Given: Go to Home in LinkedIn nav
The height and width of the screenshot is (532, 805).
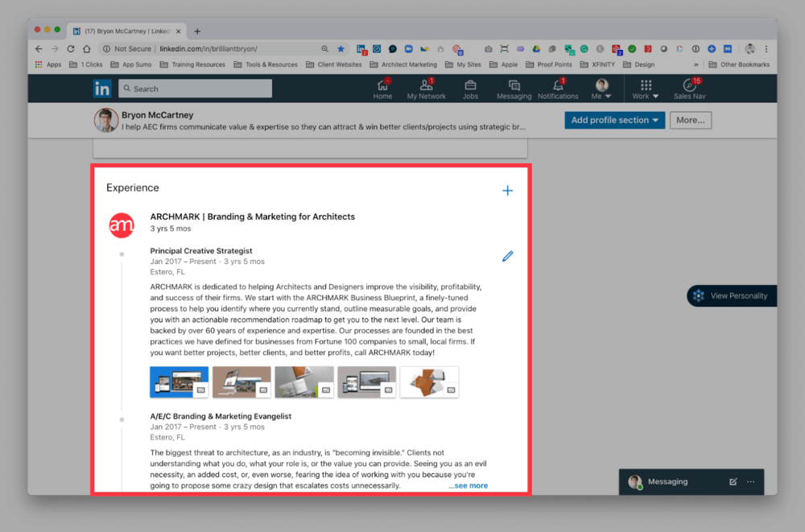Looking at the screenshot, I should point(382,89).
